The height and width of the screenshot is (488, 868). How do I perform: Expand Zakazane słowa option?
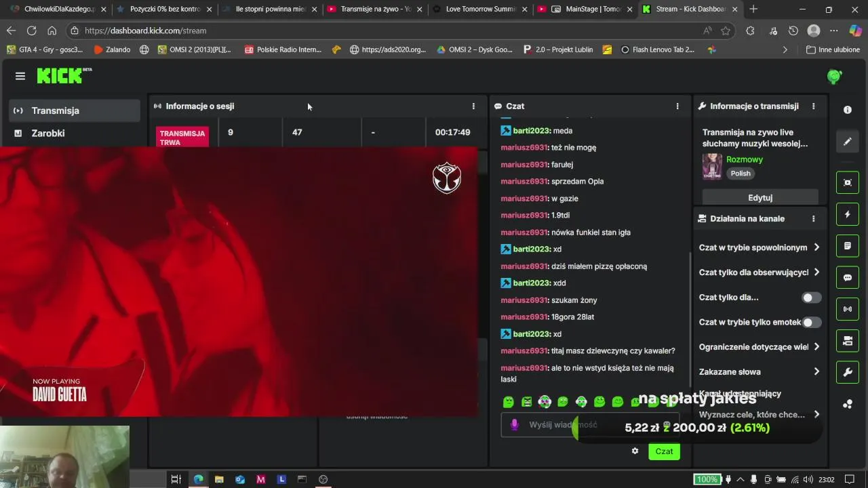(759, 371)
